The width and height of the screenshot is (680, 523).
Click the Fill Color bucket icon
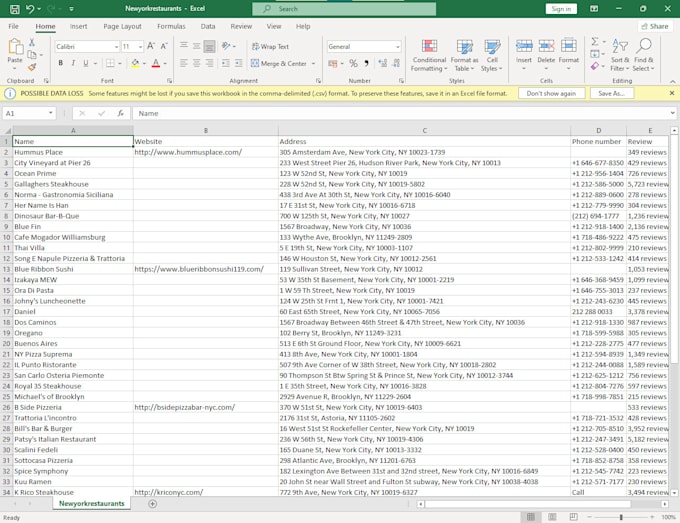[x=135, y=63]
